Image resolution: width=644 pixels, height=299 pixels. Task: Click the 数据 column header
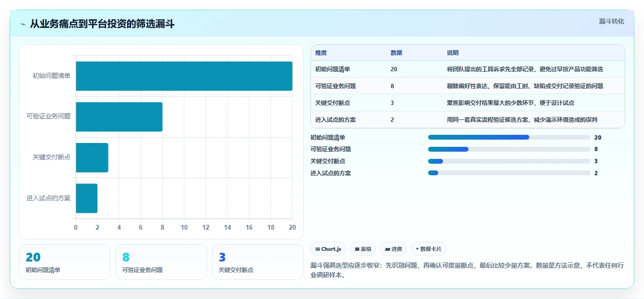(x=396, y=53)
